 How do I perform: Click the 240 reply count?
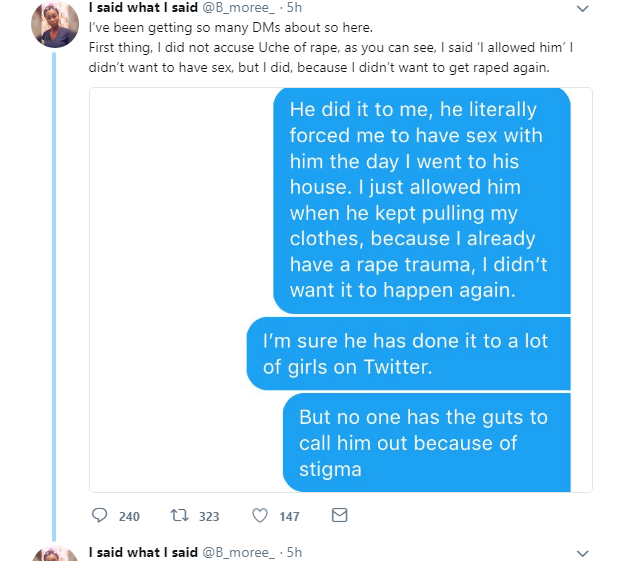point(129,516)
